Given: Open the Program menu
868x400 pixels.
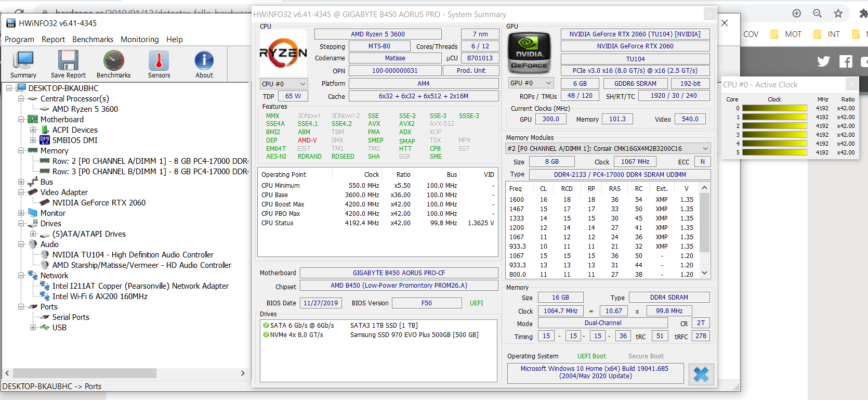Looking at the screenshot, I should (19, 40).
